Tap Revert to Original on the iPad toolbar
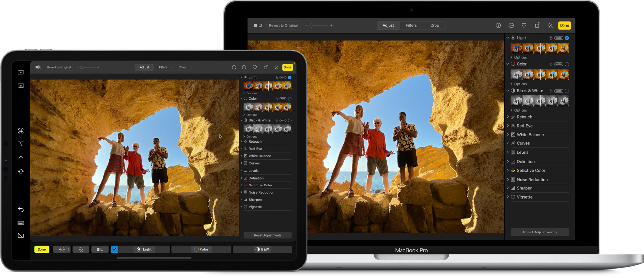The height and width of the screenshot is (278, 644). coord(59,67)
